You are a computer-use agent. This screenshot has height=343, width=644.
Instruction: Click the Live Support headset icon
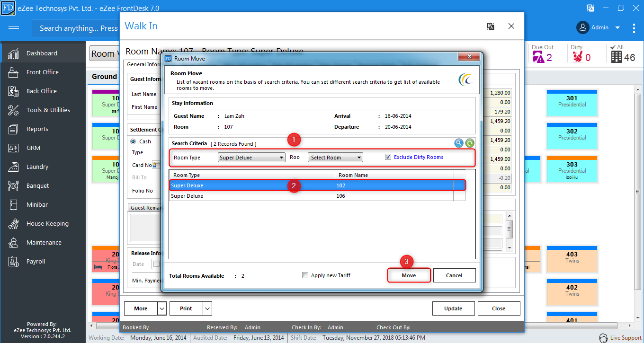click(603, 338)
